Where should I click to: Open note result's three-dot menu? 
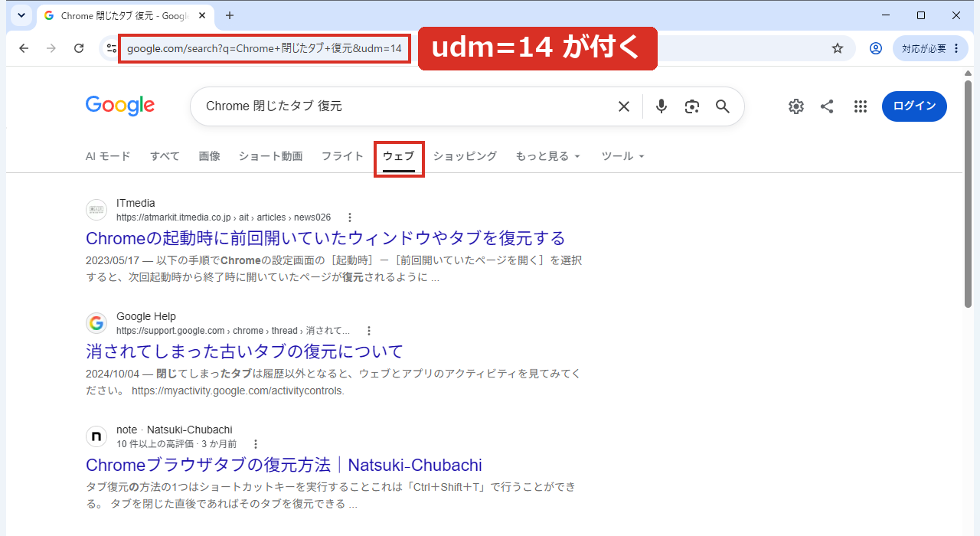[x=256, y=444]
